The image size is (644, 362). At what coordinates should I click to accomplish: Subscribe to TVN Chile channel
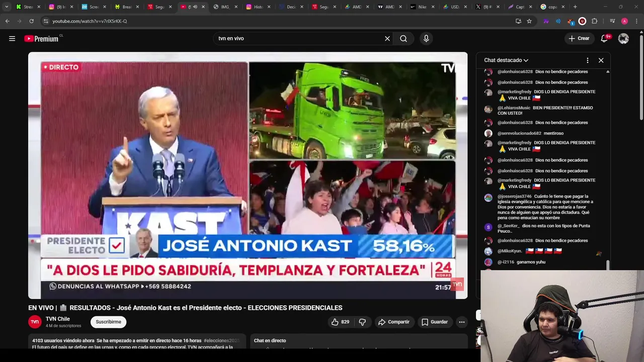pos(108,322)
